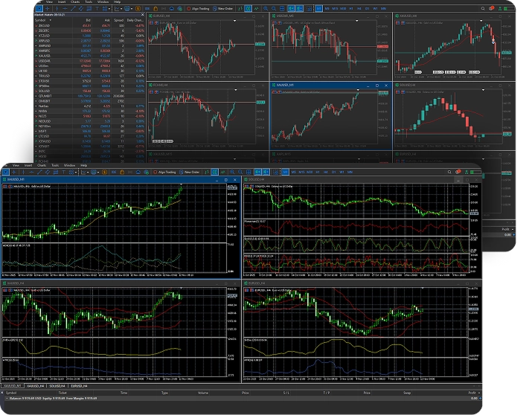The height and width of the screenshot is (415, 532).
Task: Click the zoom out magnifier in front toolbar
Action: [240, 173]
